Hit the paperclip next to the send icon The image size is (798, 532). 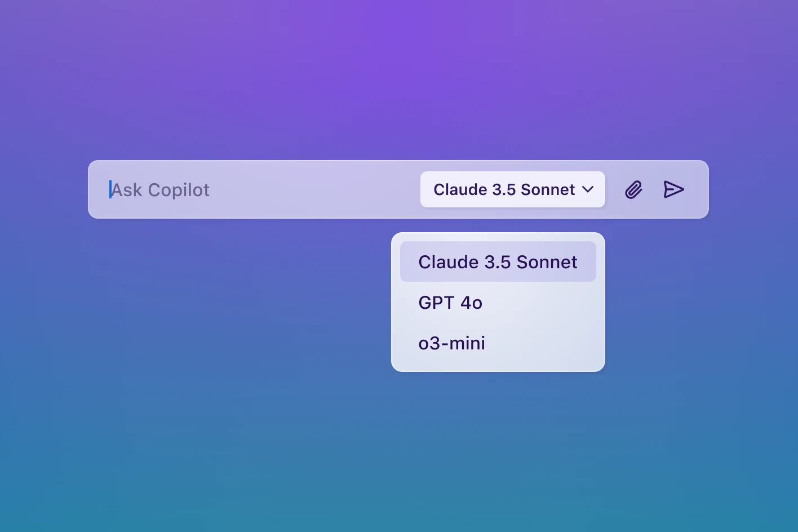pyautogui.click(x=633, y=190)
